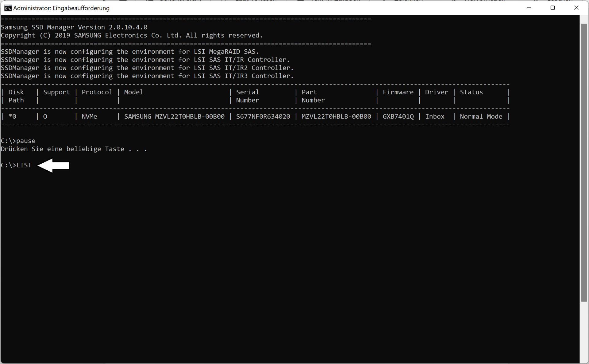Click the 'Samsung SSD Manager Version 2.0.10.4.0' line
Screen dimensions: 589x364
click(74, 27)
